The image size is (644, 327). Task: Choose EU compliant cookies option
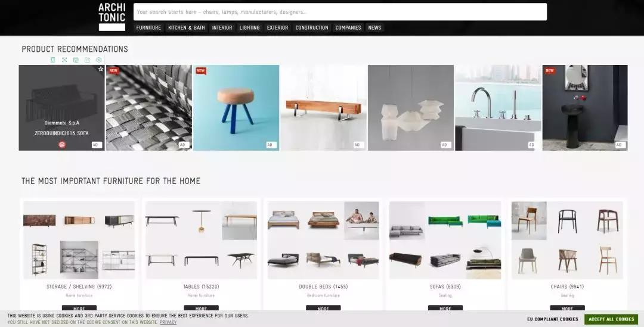(x=553, y=319)
